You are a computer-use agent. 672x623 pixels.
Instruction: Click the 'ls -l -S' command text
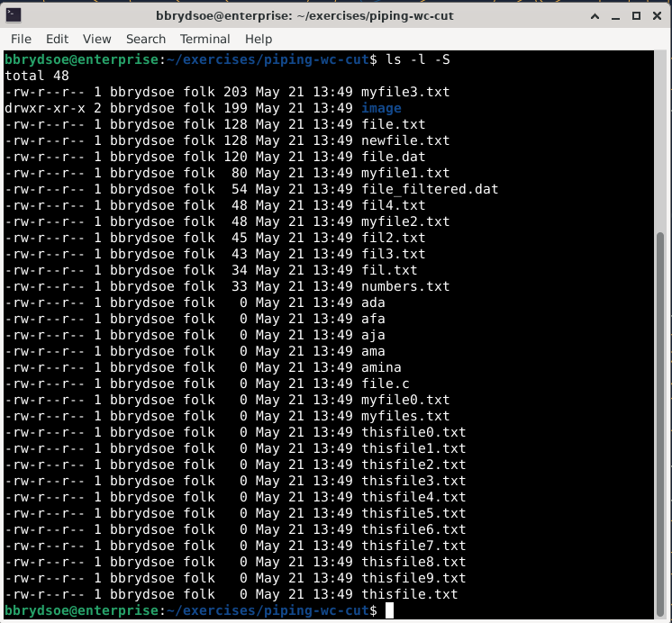point(417,59)
